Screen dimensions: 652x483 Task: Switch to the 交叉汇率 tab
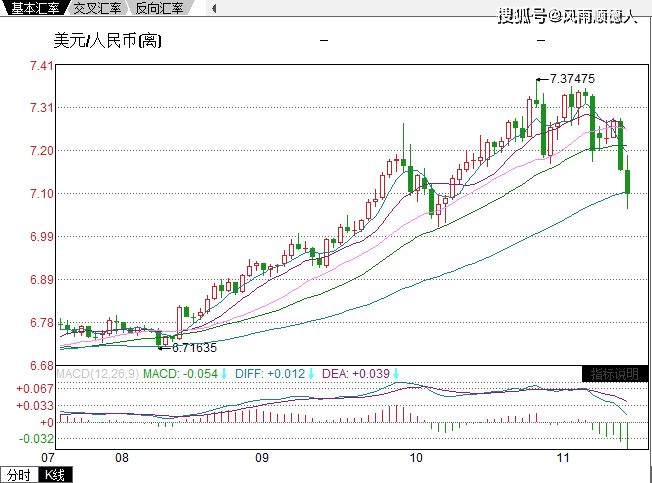(98, 8)
